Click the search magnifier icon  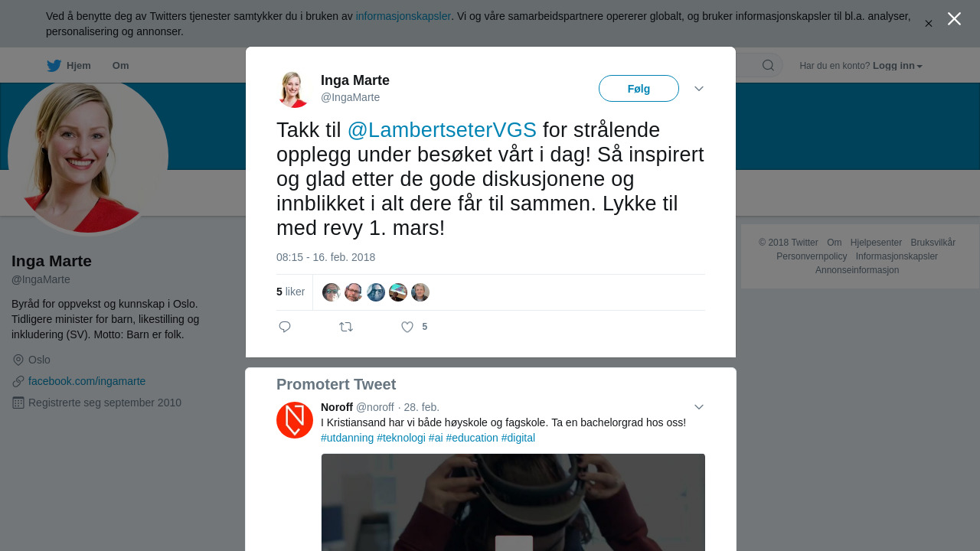click(x=768, y=66)
